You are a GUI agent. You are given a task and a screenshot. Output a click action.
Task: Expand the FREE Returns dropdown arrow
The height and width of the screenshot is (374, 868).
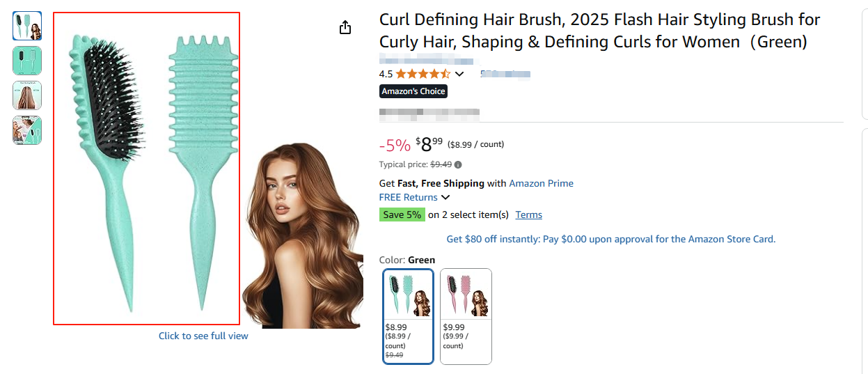445,198
